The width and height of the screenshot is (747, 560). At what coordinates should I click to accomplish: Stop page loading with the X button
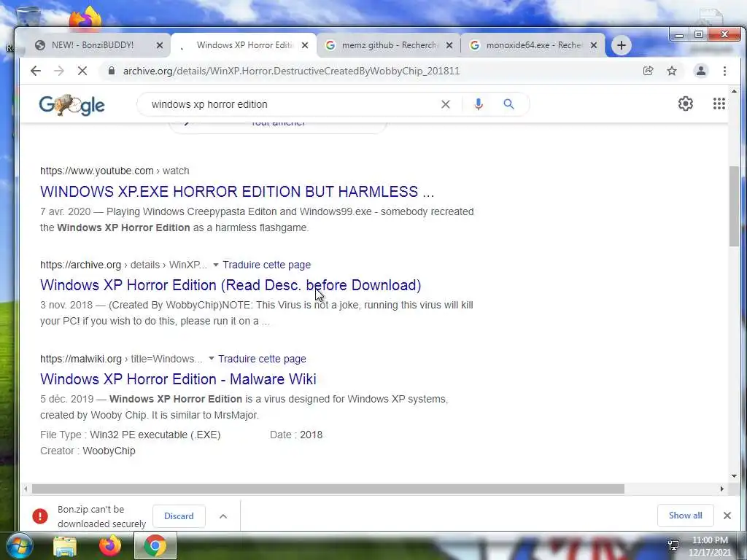pyautogui.click(x=82, y=71)
